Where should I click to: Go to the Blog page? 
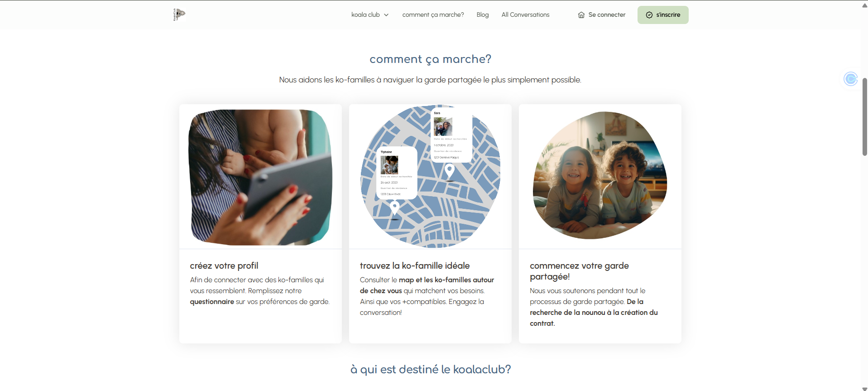click(x=482, y=15)
